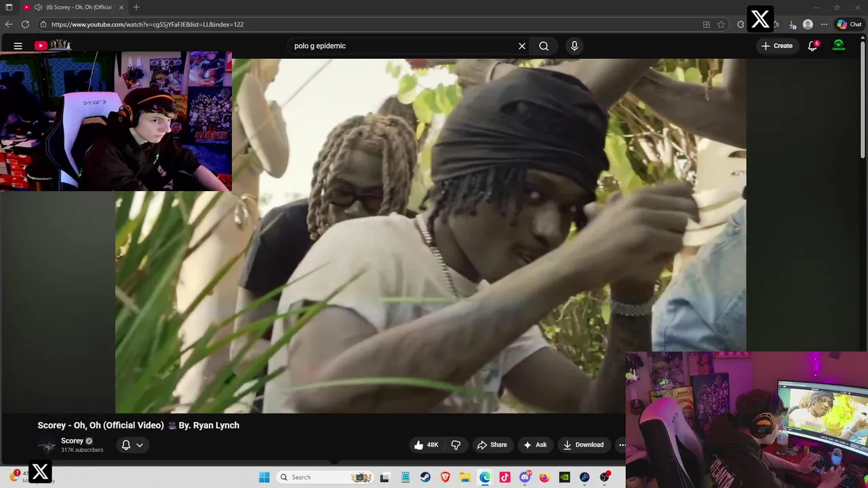Open weather widget on taskbar
The height and width of the screenshot is (488, 868).
[x=31, y=476]
